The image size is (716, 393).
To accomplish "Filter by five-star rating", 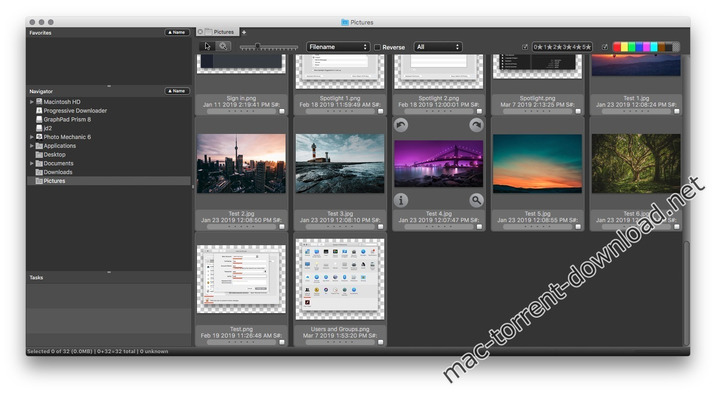I will pos(586,47).
